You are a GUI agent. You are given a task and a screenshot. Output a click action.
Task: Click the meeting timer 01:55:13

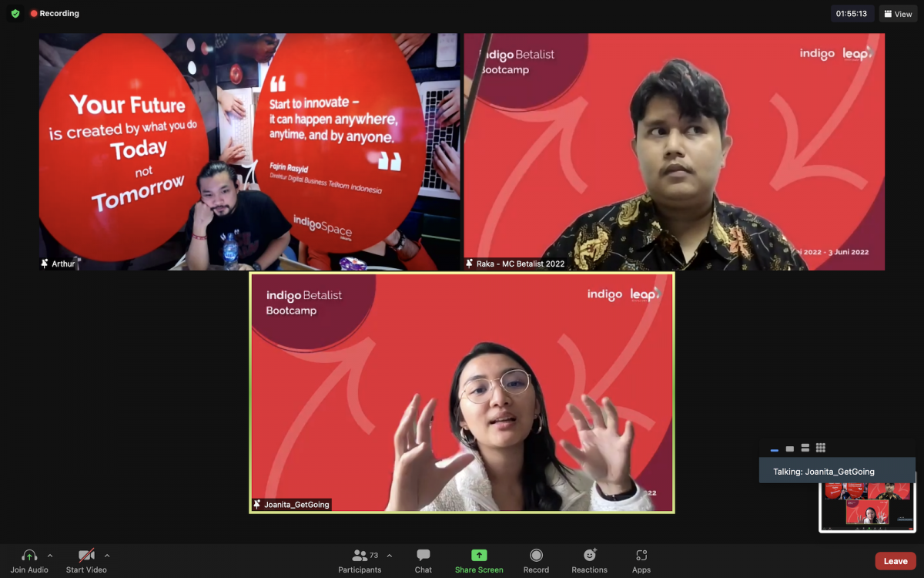pyautogui.click(x=852, y=14)
